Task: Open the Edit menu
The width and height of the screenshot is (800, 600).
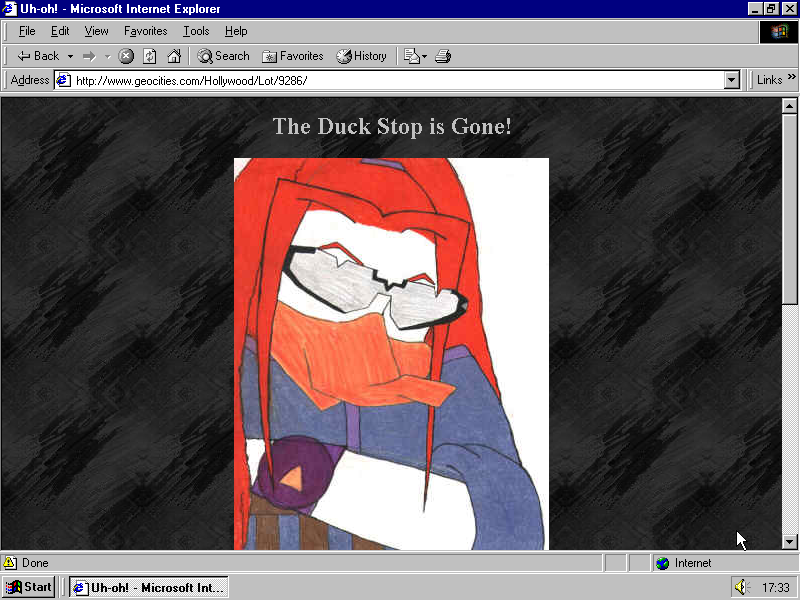Action: (60, 31)
